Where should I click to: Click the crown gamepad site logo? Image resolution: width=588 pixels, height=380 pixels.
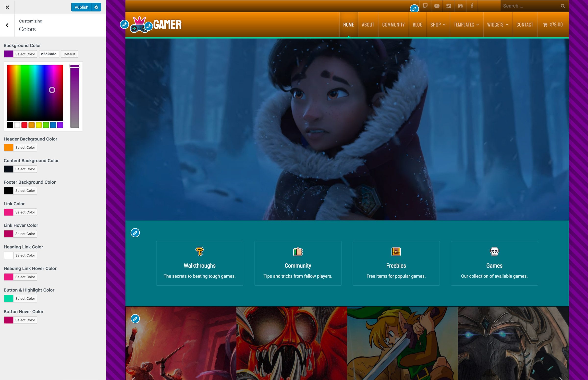click(x=139, y=25)
